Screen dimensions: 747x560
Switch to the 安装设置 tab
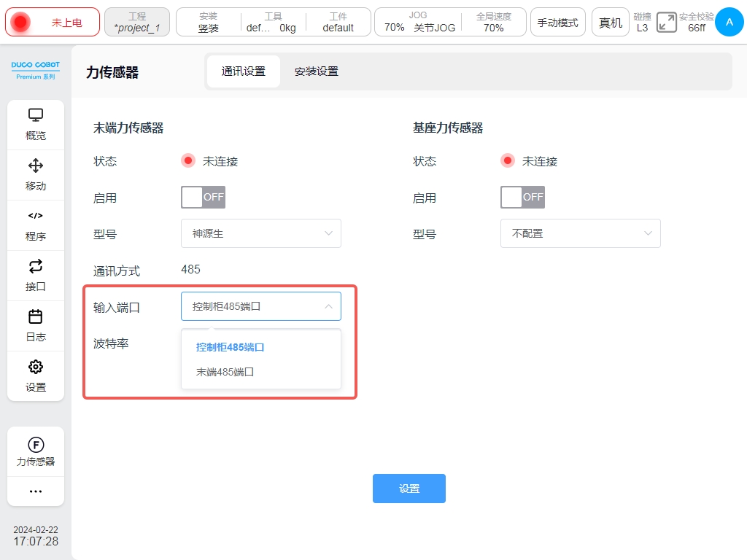pyautogui.click(x=316, y=71)
